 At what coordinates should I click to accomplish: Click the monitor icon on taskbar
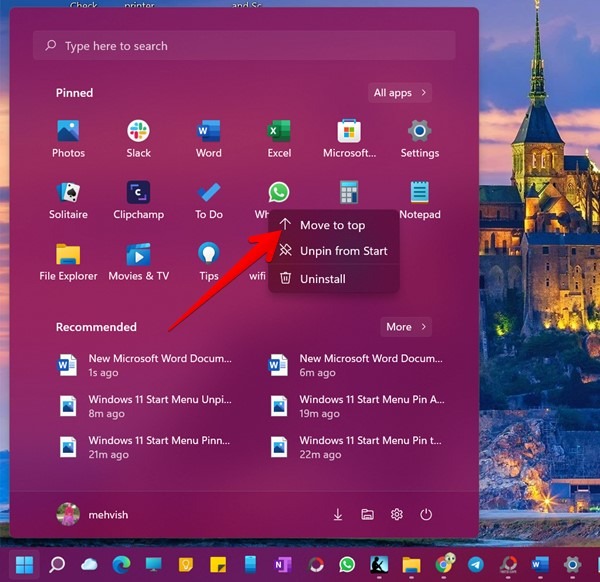(153, 565)
